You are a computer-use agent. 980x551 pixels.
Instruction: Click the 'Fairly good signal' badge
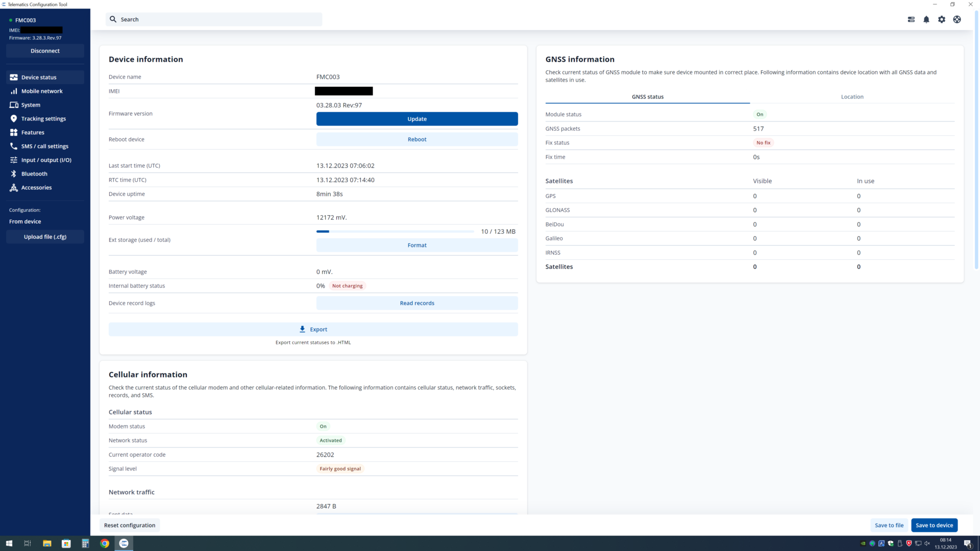pos(340,469)
